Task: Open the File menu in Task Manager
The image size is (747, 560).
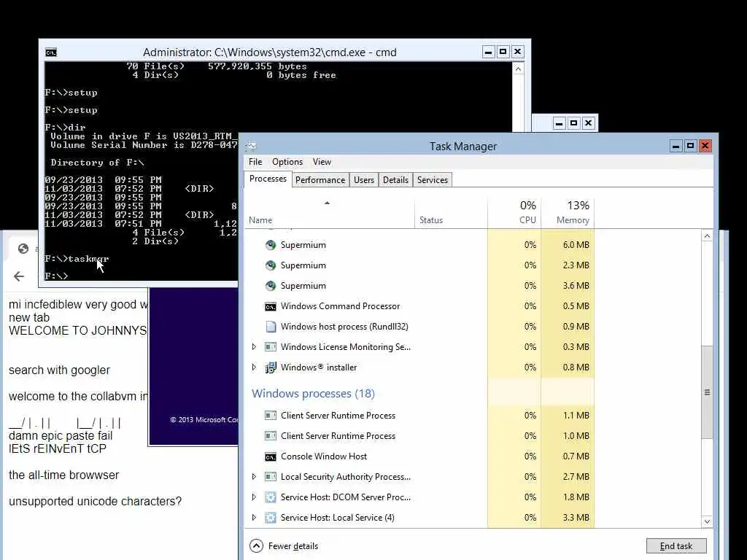Action: 255,162
